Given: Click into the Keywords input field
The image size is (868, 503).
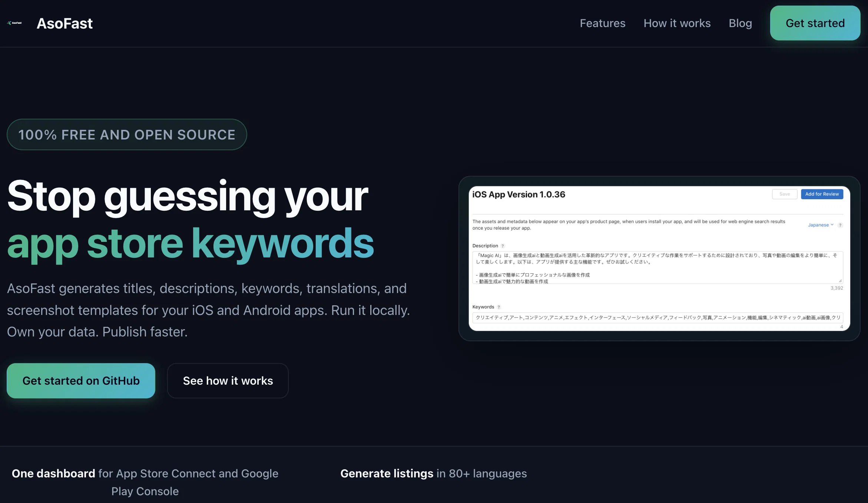Looking at the screenshot, I should click(657, 318).
